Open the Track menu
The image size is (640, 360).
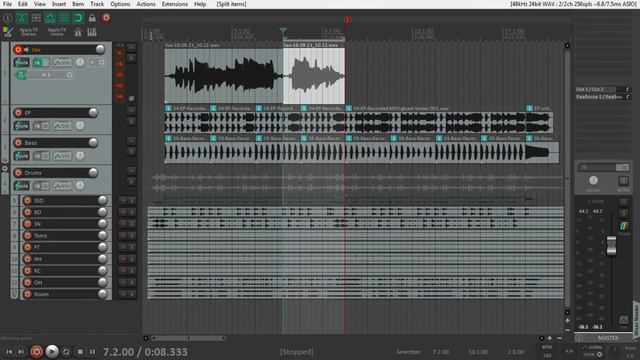tap(97, 4)
